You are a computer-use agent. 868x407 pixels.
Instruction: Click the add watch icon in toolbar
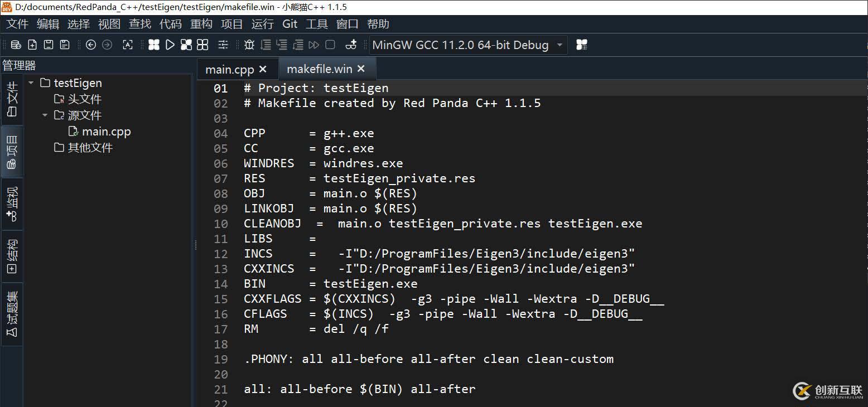click(x=351, y=45)
